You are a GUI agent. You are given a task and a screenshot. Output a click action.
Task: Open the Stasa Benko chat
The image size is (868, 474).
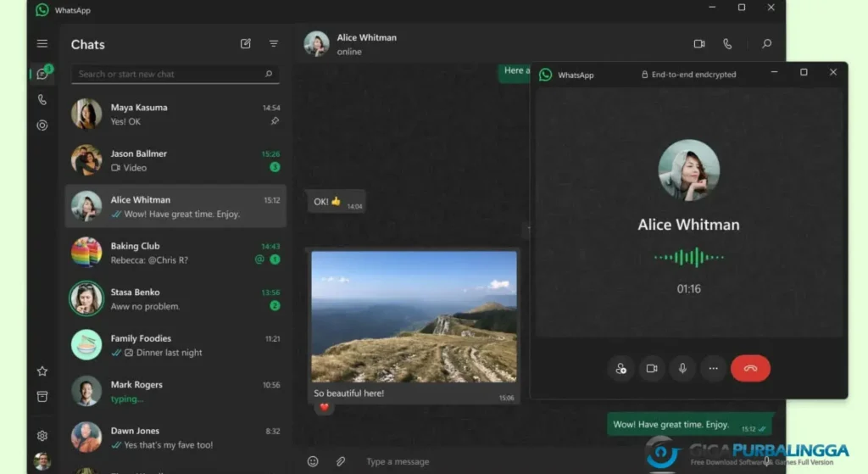[175, 299]
